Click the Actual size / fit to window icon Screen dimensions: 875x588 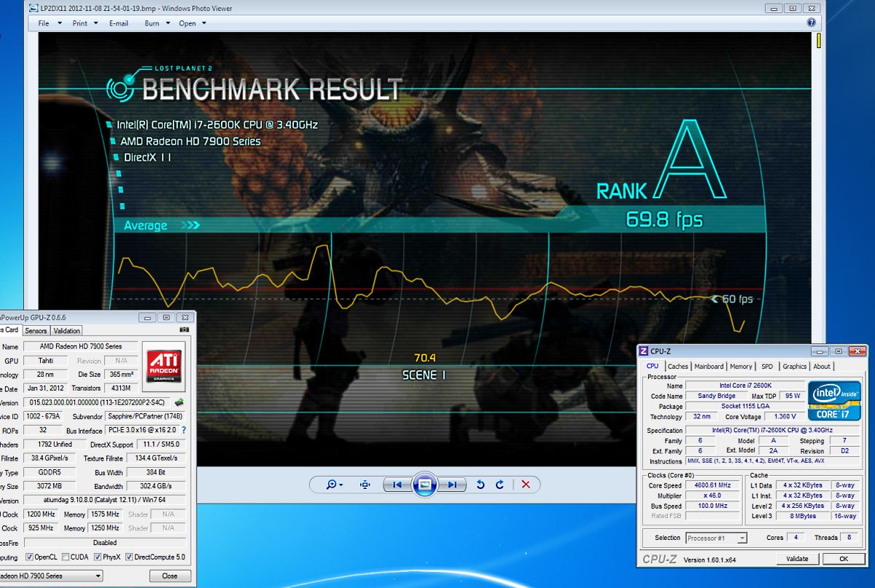tap(365, 485)
